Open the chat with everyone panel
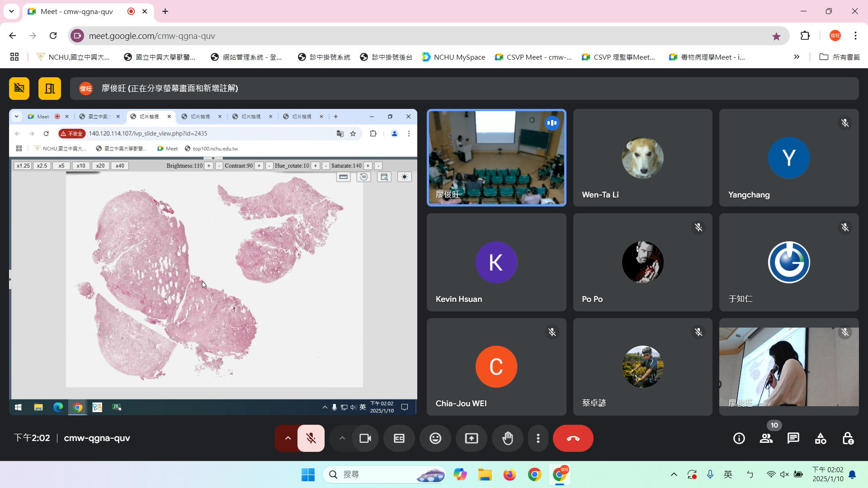This screenshot has width=868, height=488. pyautogui.click(x=793, y=438)
